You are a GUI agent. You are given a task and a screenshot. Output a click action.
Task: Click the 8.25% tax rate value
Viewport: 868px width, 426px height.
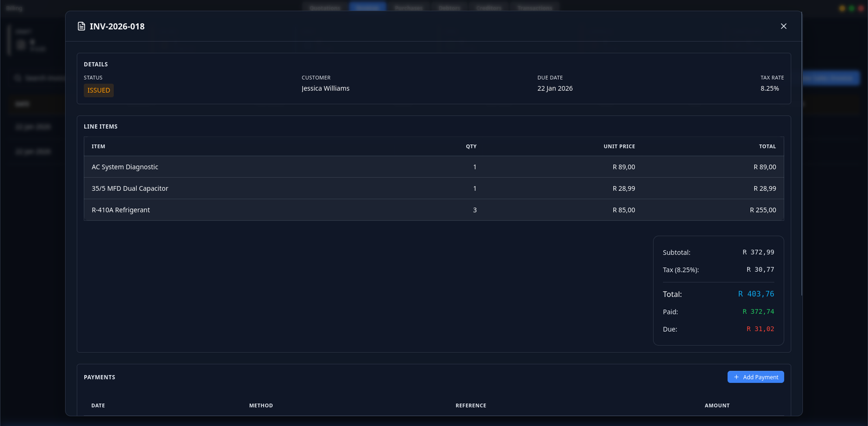tap(770, 88)
